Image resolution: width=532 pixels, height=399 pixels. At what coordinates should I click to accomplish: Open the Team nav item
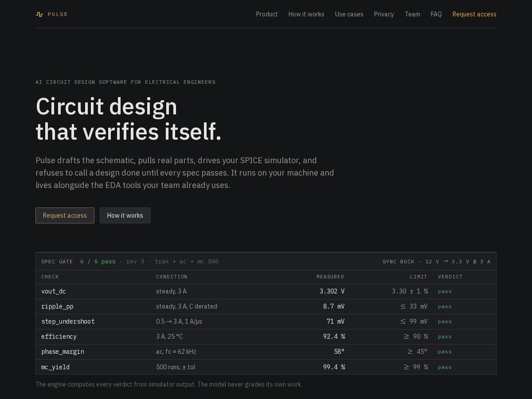point(412,14)
